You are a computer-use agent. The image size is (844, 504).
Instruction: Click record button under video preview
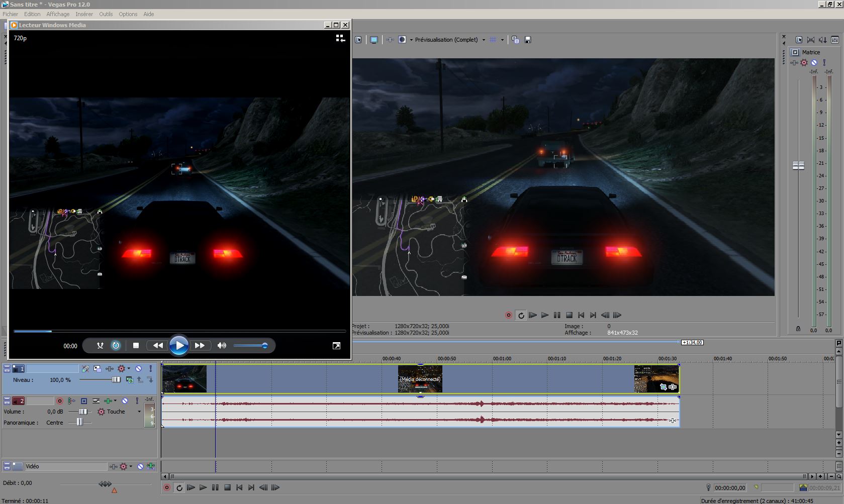click(x=508, y=315)
